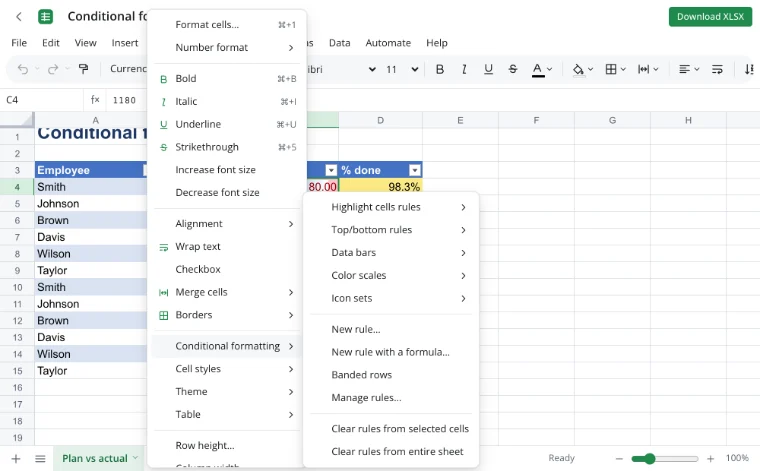
Task: Choose New rule with a formula...
Action: point(391,352)
